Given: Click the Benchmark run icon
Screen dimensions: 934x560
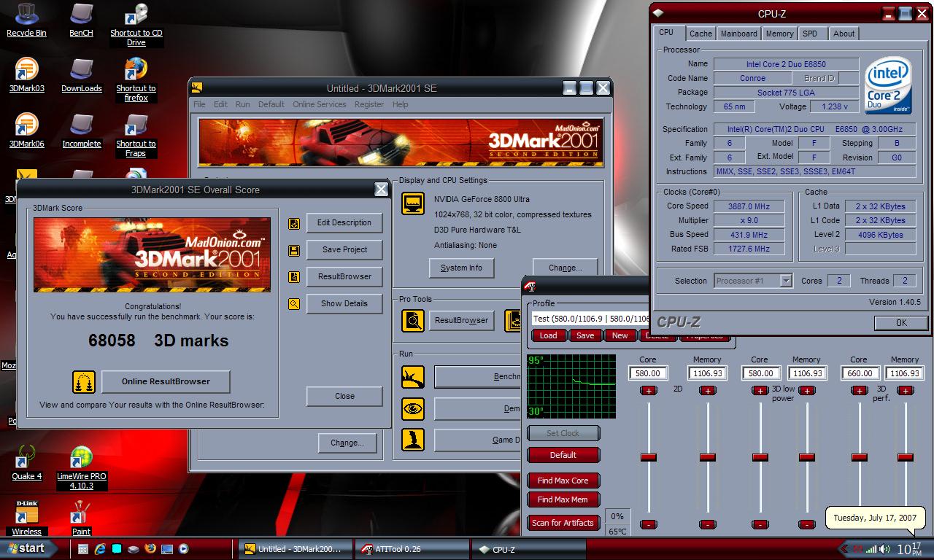Looking at the screenshot, I should [413, 377].
